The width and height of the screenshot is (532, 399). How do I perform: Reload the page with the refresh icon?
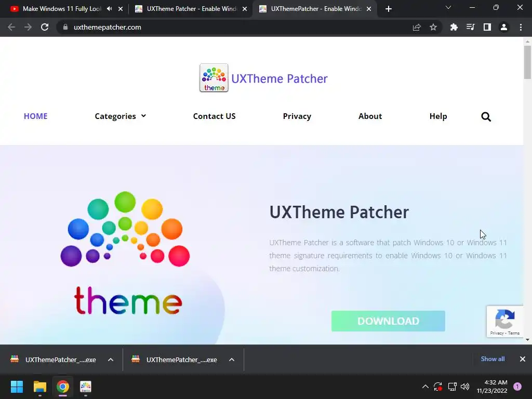pos(45,27)
